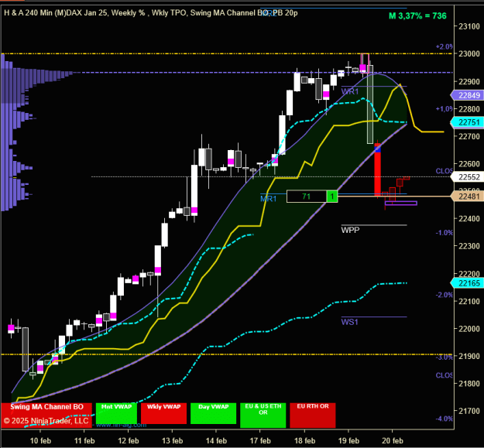This screenshot has width=484, height=448.
Task: Click the WS1 pivot level label
Action: (x=349, y=322)
